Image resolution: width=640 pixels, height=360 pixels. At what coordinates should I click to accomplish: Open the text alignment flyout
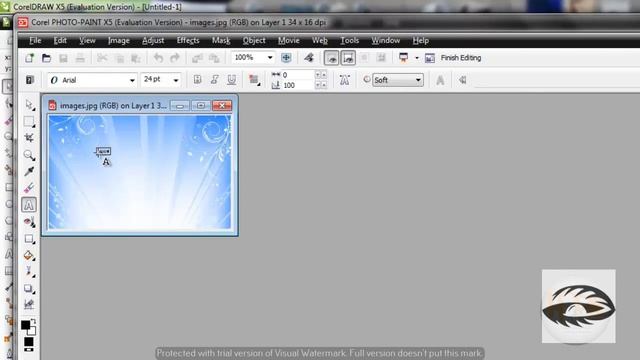(x=254, y=80)
